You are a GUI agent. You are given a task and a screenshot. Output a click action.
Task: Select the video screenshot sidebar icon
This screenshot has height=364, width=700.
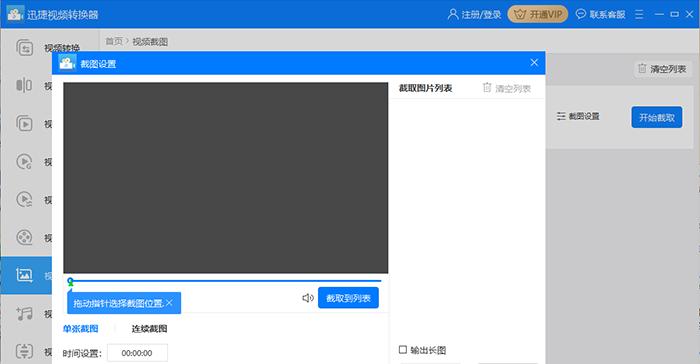24,275
